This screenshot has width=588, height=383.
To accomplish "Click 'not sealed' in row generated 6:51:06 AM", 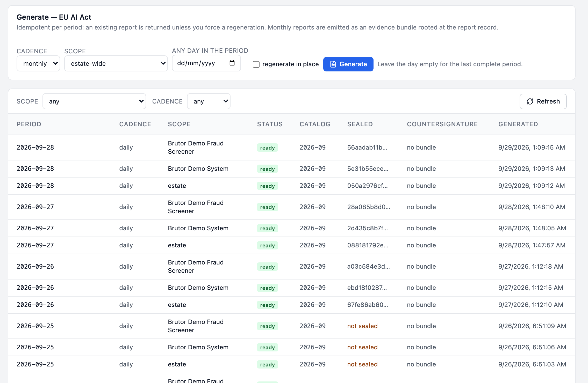I will (x=362, y=347).
